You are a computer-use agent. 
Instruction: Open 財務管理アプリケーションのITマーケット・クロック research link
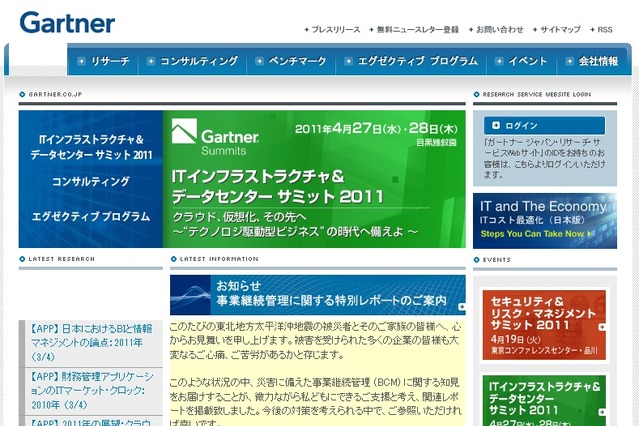(x=92, y=391)
